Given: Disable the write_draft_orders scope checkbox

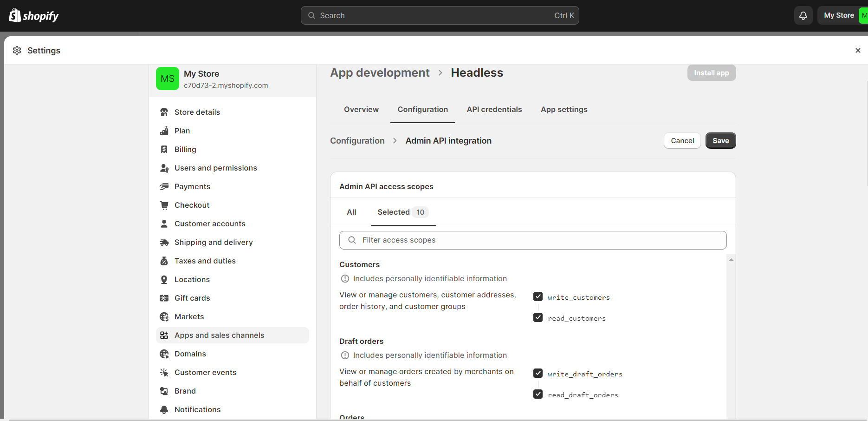Looking at the screenshot, I should 538,373.
